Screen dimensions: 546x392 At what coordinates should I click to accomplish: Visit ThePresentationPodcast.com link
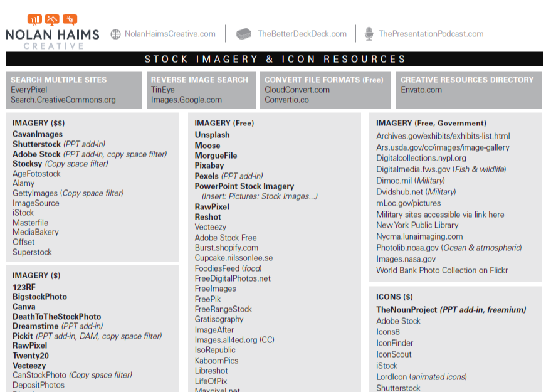point(431,34)
